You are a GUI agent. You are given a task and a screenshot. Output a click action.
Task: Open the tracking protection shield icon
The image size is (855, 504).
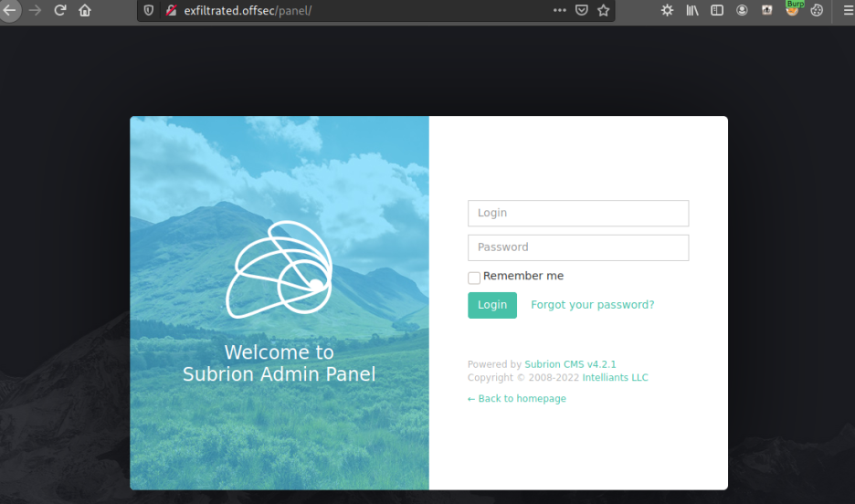(x=148, y=10)
